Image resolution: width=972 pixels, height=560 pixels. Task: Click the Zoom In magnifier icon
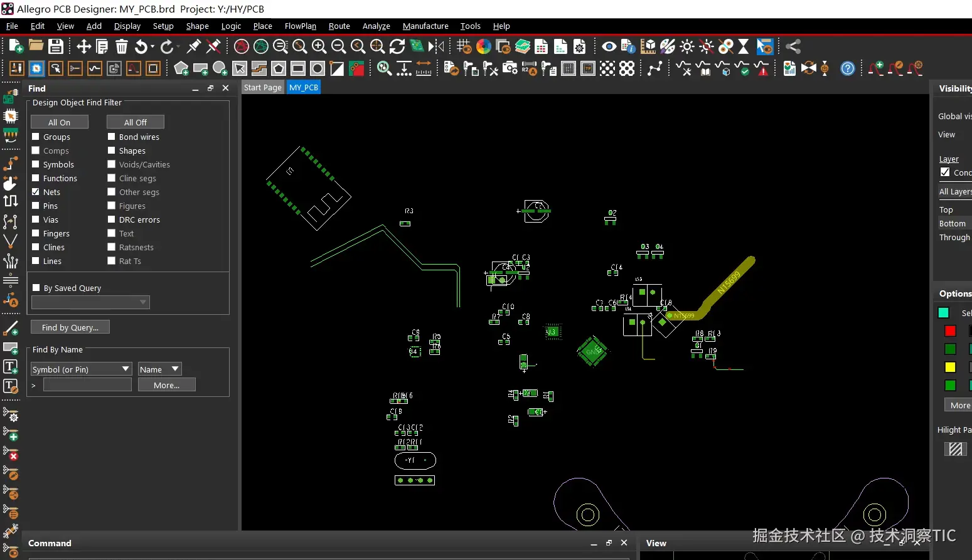(x=319, y=46)
